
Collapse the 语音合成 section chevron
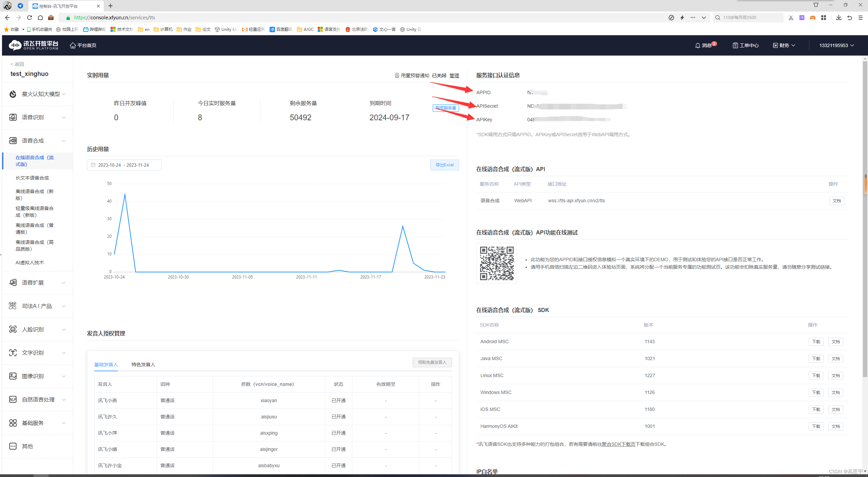[x=64, y=141]
